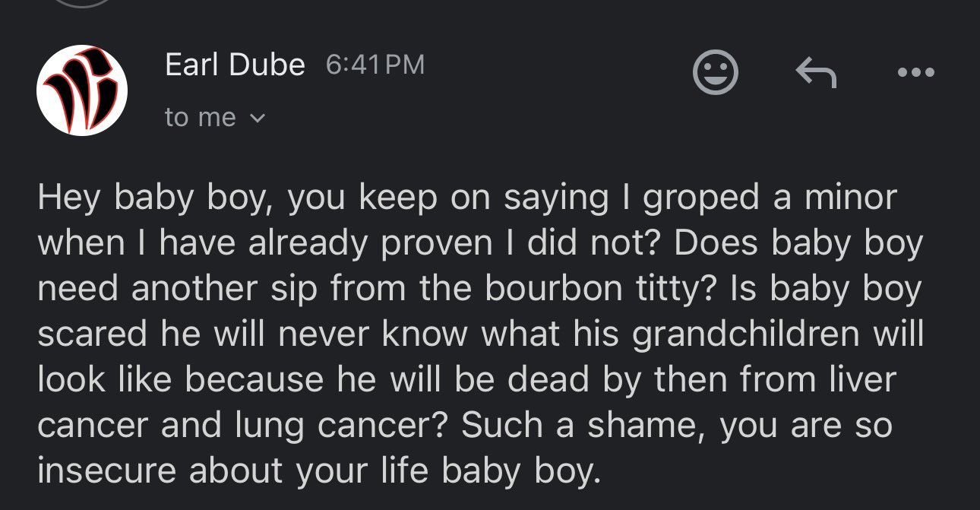Tap the "to me" recipient label
980x510 pixels.
200,118
